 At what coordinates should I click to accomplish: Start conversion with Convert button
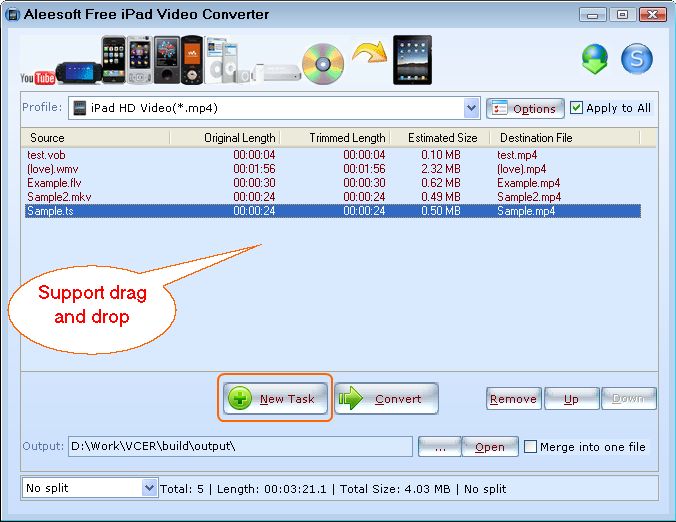(386, 398)
